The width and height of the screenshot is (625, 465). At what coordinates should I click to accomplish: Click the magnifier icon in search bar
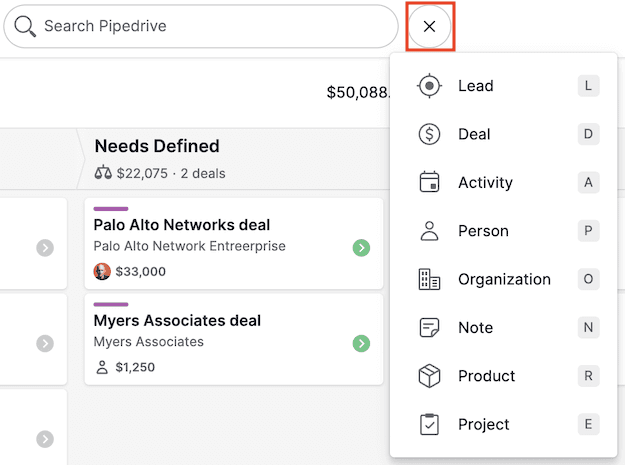(25, 26)
